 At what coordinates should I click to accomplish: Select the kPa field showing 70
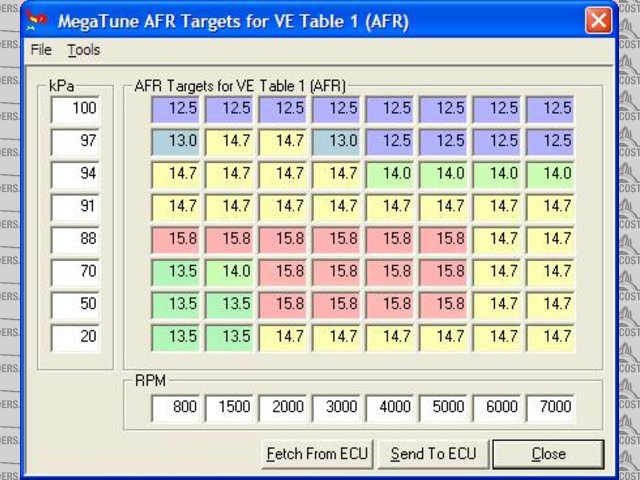pos(75,272)
